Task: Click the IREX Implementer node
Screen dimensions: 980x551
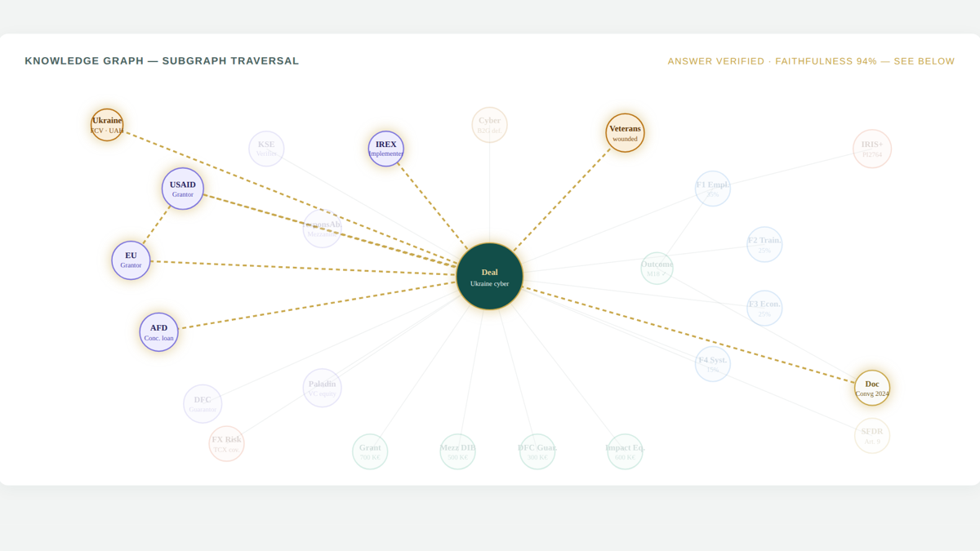Action: coord(386,149)
